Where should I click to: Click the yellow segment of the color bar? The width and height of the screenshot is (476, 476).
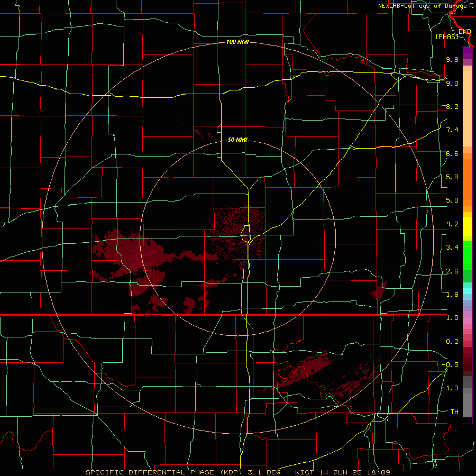tap(467, 226)
